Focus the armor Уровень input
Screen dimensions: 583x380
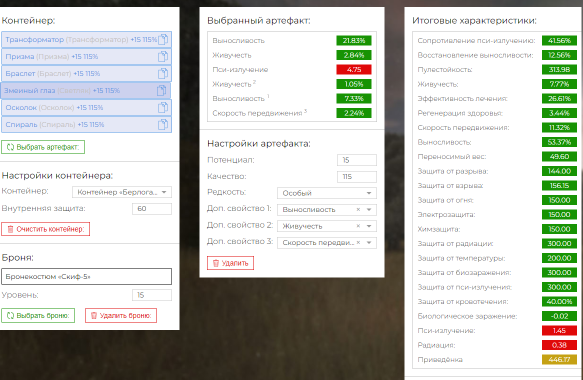tap(152, 295)
